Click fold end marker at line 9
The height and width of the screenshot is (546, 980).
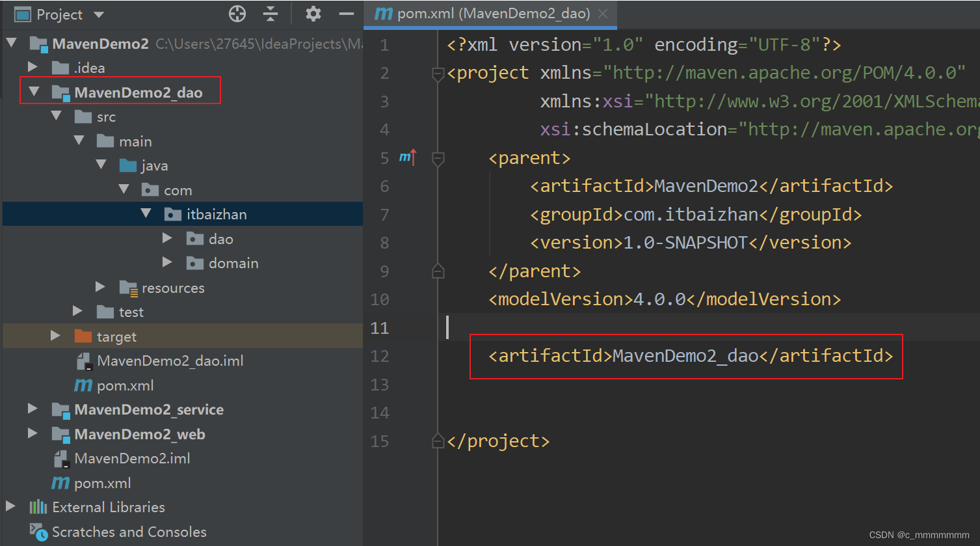tap(438, 271)
